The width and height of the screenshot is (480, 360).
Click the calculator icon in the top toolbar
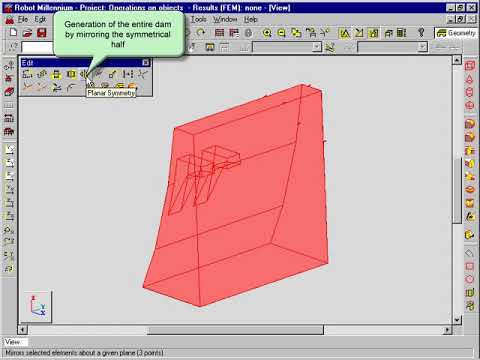point(402,33)
